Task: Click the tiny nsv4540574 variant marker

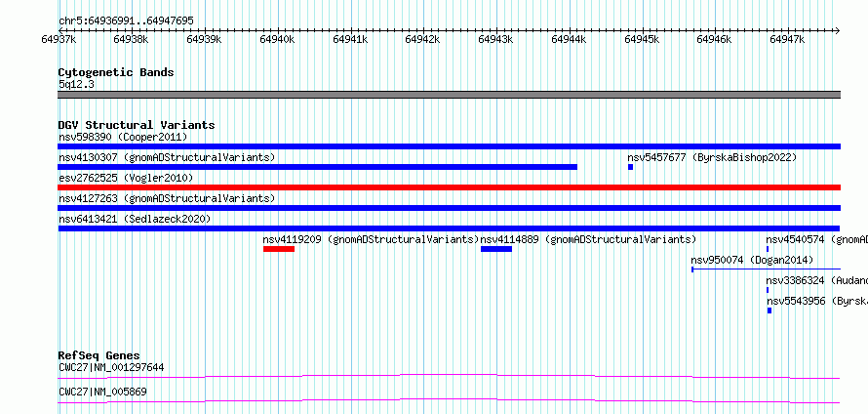Action: point(768,249)
